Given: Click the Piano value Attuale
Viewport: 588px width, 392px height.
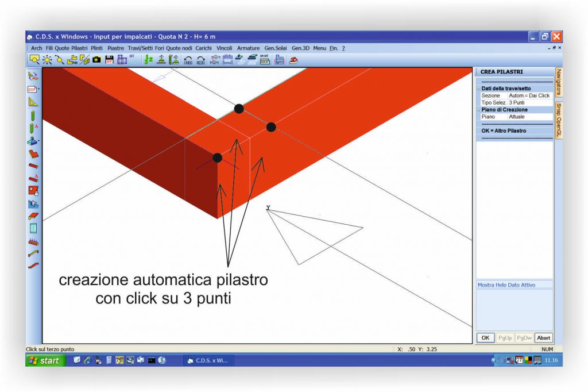Looking at the screenshot, I should coord(530,117).
